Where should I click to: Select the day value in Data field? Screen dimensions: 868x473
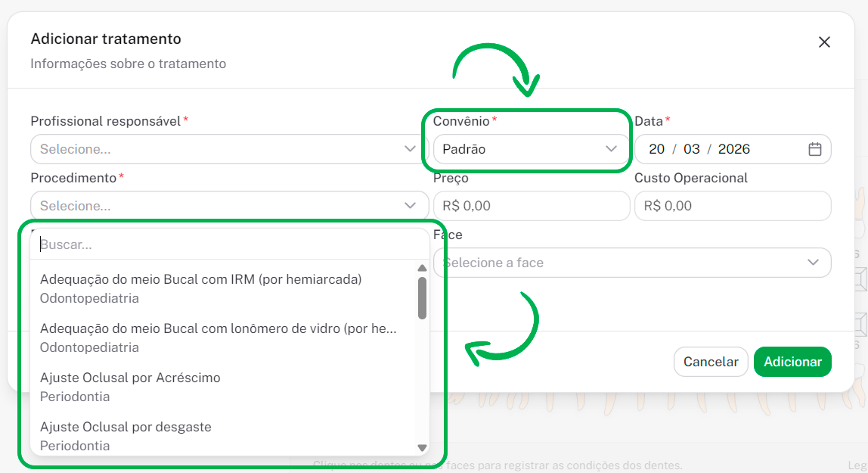(x=656, y=149)
